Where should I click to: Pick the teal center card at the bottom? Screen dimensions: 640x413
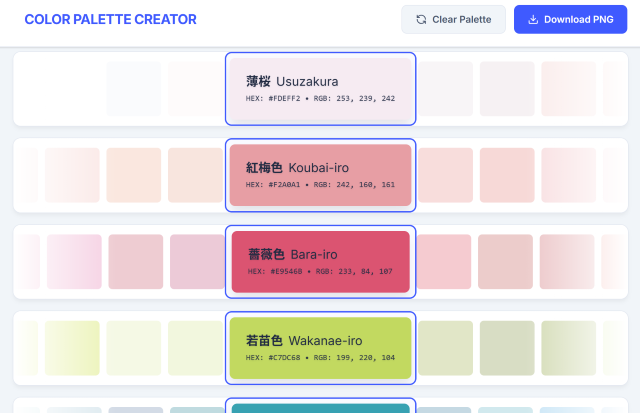[x=320, y=408]
